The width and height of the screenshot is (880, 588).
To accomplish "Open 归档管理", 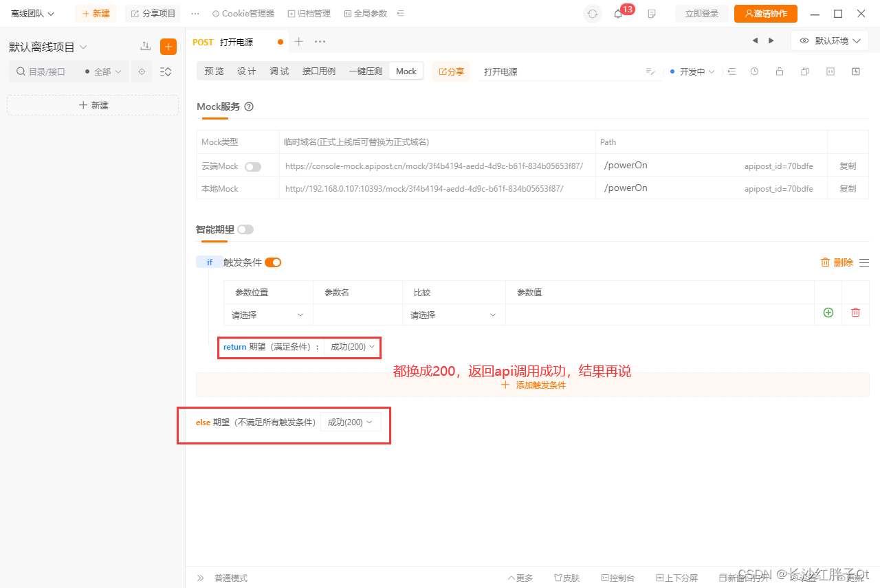I will [x=309, y=14].
